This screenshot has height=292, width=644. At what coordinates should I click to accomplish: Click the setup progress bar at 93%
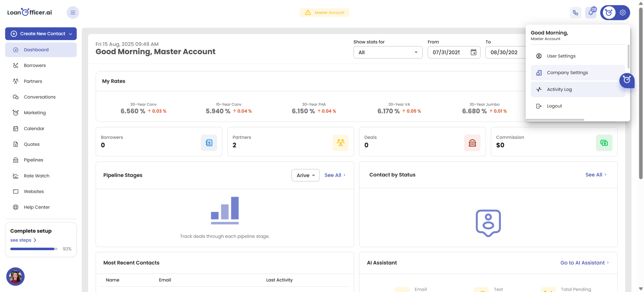point(34,249)
